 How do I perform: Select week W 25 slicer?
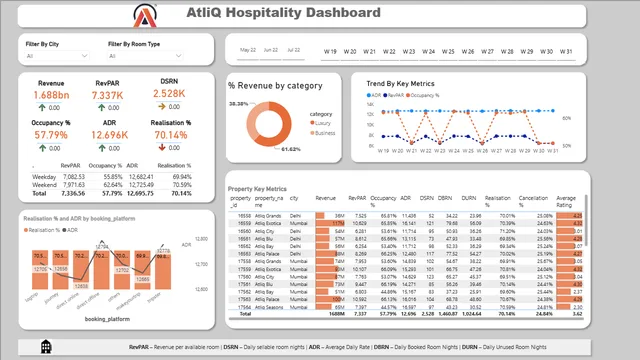[x=448, y=52]
